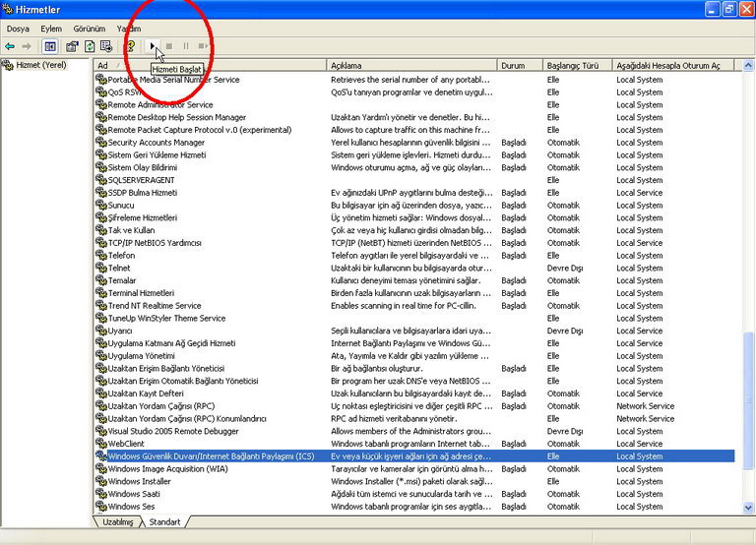This screenshot has height=545, width=756.
Task: Click the Stop Service square icon
Action: (169, 46)
